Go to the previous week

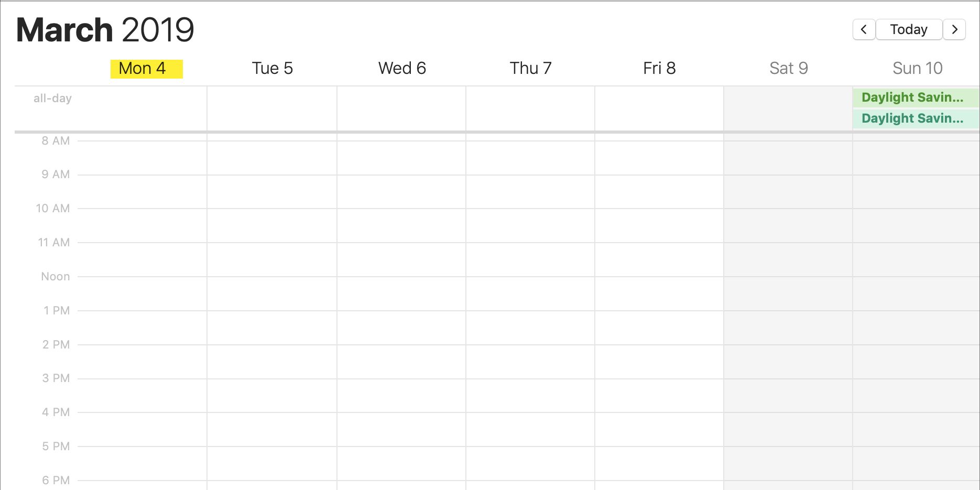(864, 29)
